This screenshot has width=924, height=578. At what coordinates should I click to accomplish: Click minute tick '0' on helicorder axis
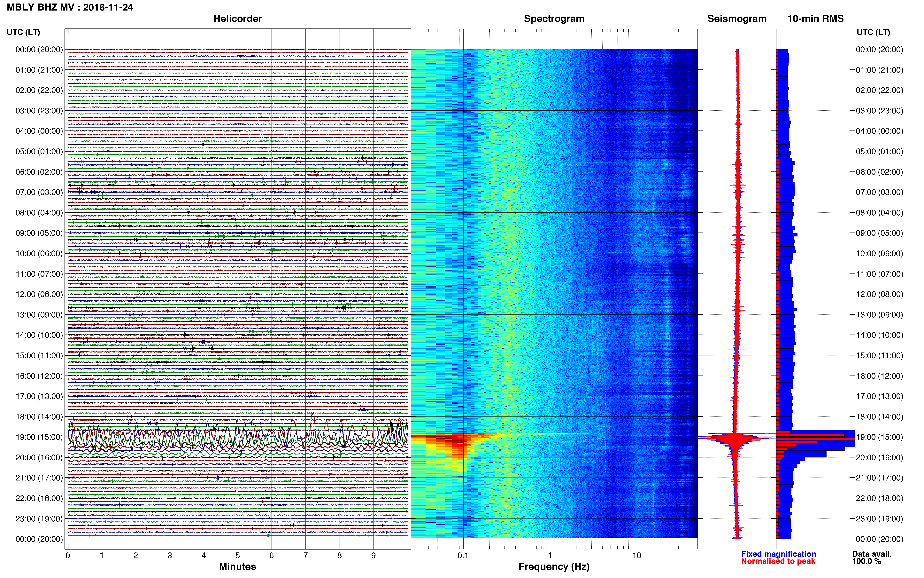click(x=68, y=555)
